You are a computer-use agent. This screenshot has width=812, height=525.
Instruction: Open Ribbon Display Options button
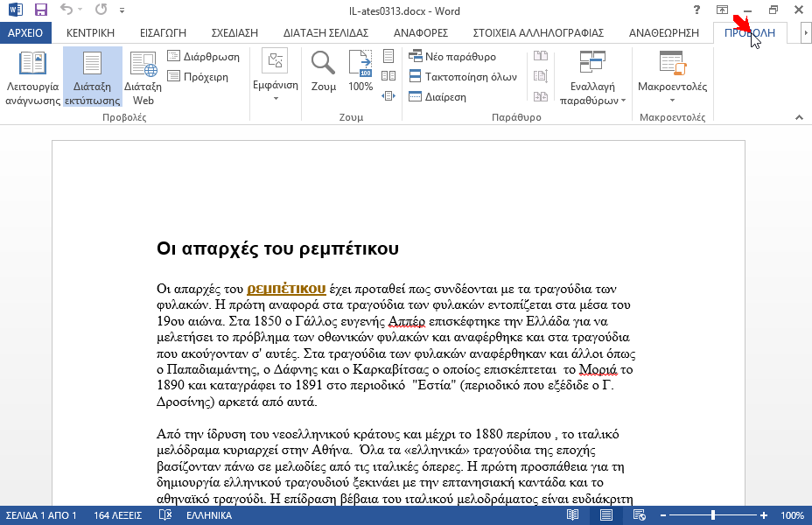coord(722,10)
